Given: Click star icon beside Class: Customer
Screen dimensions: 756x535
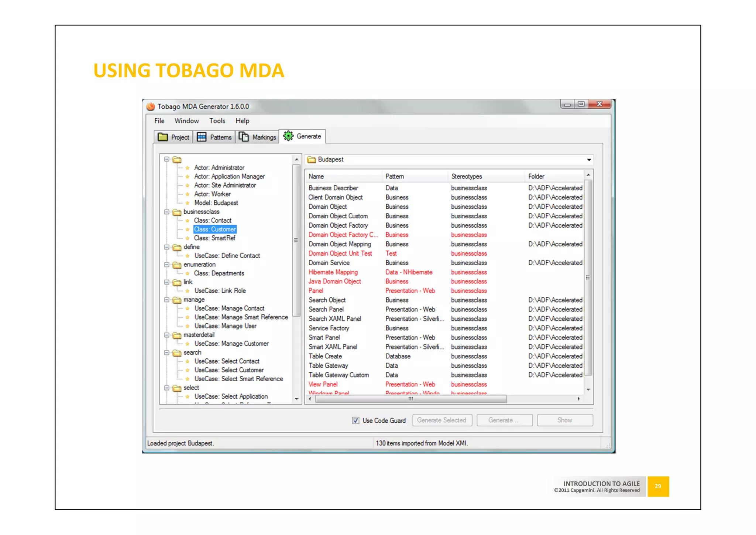Looking at the screenshot, I should point(188,229).
